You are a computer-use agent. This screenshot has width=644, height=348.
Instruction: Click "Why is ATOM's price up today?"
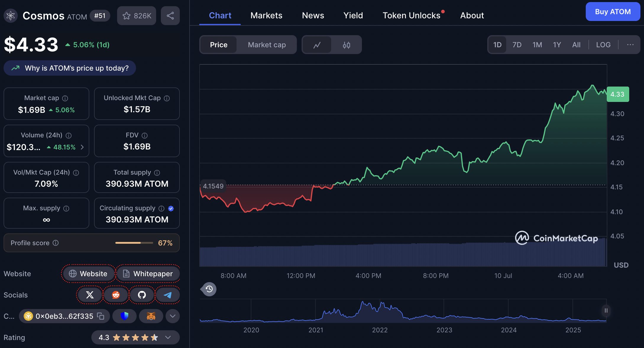click(x=70, y=68)
